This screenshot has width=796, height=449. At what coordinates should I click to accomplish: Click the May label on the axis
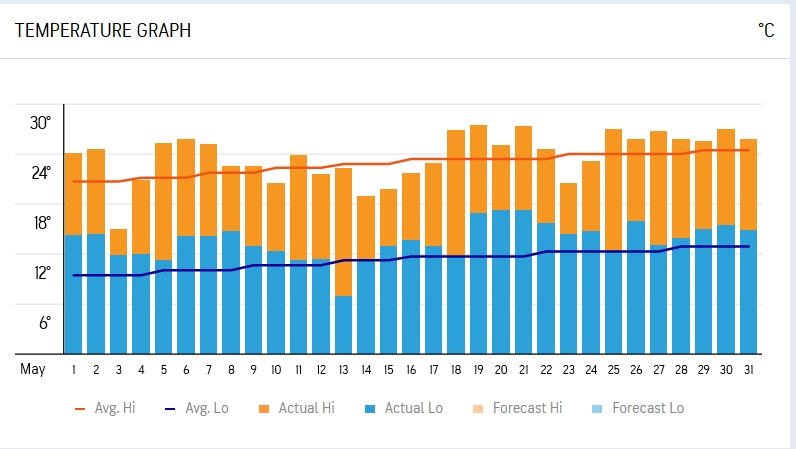[33, 370]
